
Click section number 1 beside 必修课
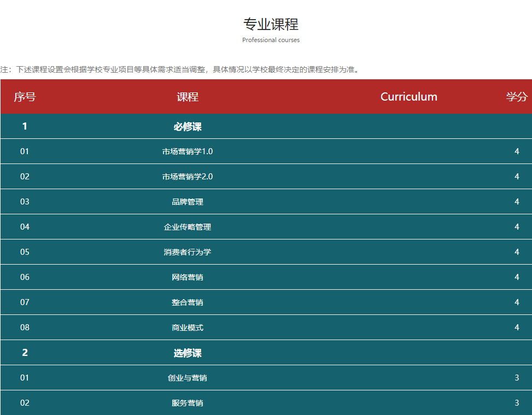click(25, 126)
